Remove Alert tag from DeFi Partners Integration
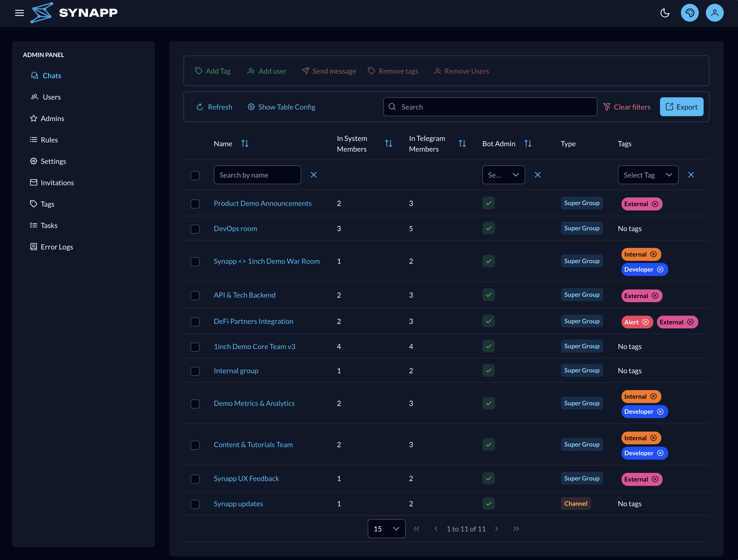Screen dimensions: 738x560 pos(645,322)
